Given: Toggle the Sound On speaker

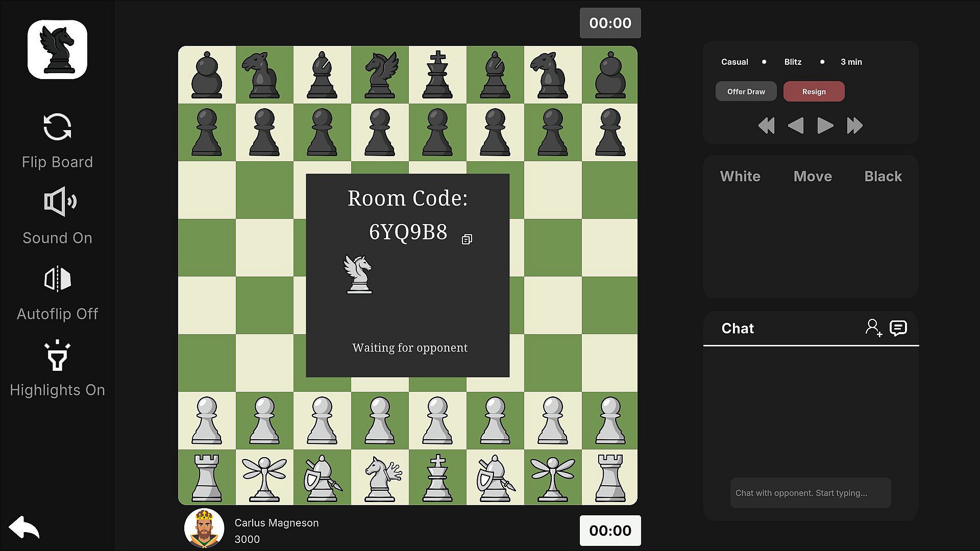Looking at the screenshot, I should [x=57, y=202].
